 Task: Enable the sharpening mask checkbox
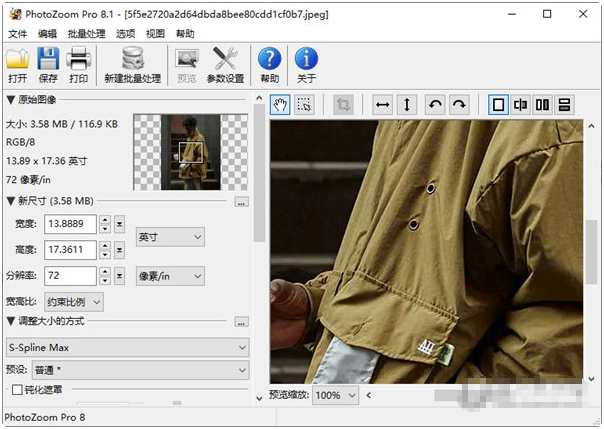click(17, 390)
